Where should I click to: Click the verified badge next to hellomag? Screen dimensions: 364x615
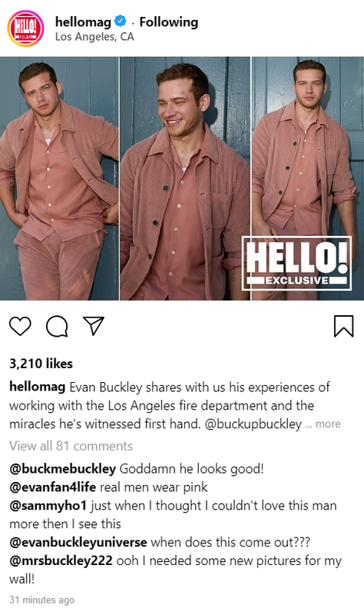[121, 22]
